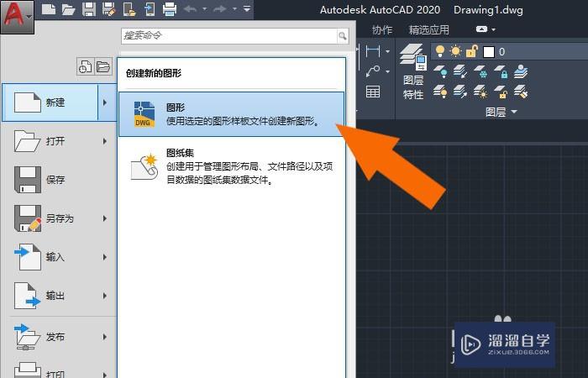The width and height of the screenshot is (588, 378).
Task: Choose 图纸集 to create a sheet set
Action: tap(231, 166)
